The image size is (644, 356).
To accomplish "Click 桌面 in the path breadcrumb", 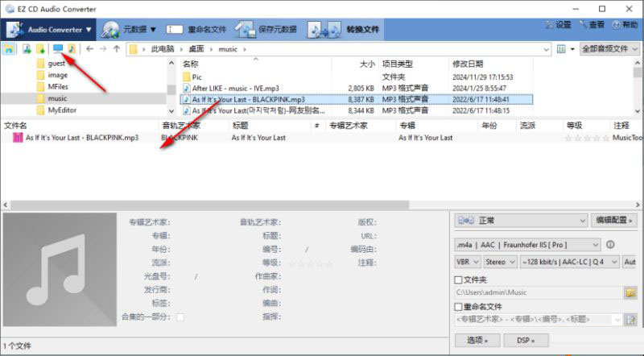I will [x=196, y=49].
